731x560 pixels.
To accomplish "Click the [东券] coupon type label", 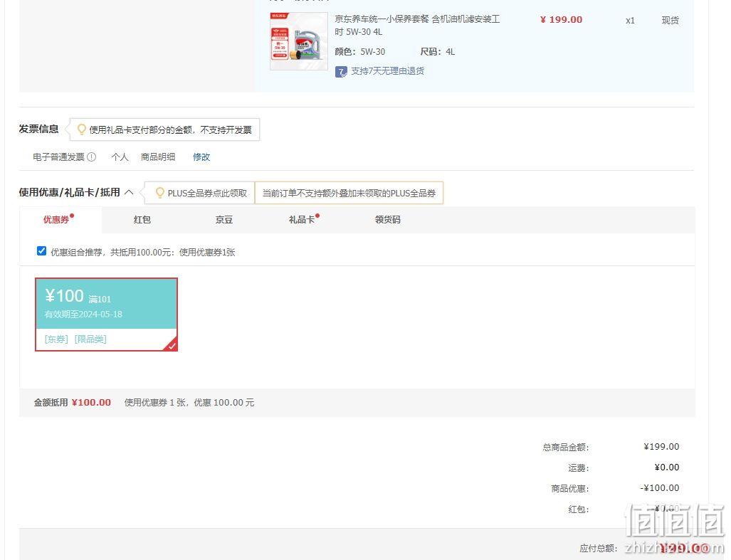I will (56, 339).
